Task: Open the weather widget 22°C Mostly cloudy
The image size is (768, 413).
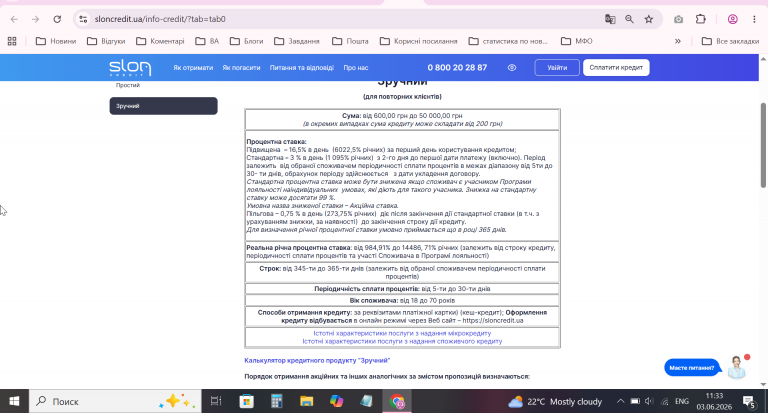Action: [x=555, y=402]
